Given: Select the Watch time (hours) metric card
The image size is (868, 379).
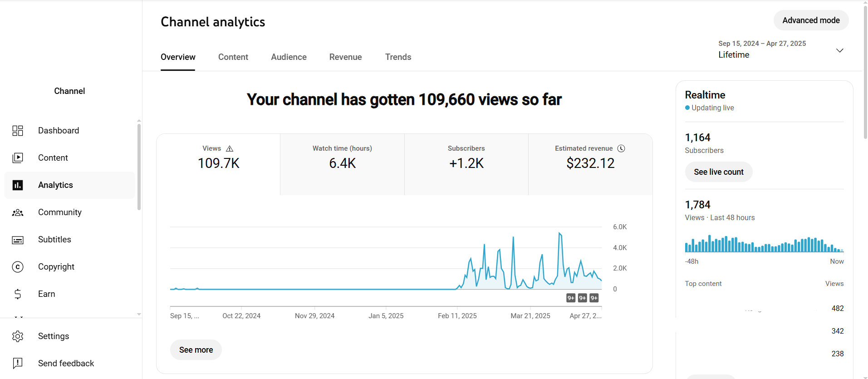Looking at the screenshot, I should [342, 164].
